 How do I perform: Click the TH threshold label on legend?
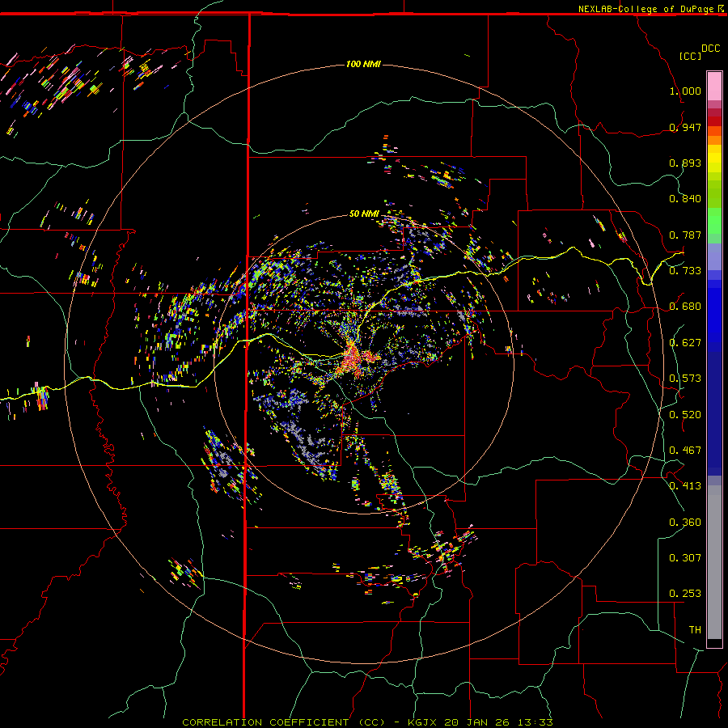click(x=695, y=630)
